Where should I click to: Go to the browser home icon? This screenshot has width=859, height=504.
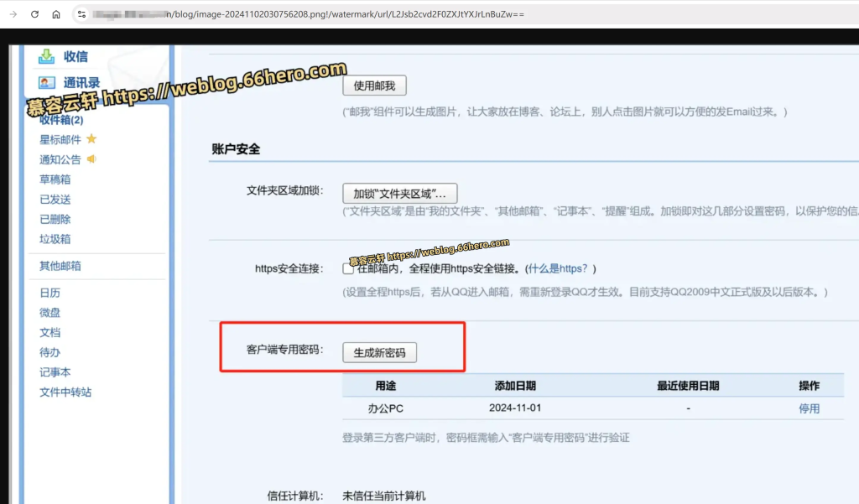56,14
